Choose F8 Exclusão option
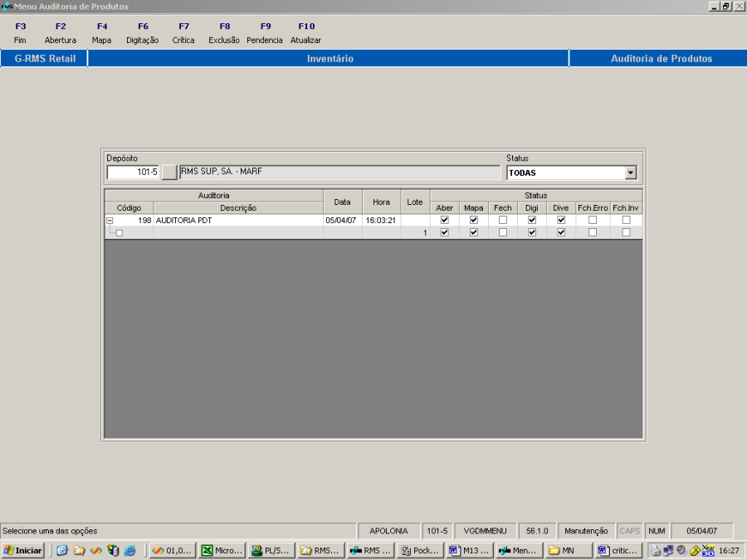 click(x=224, y=33)
